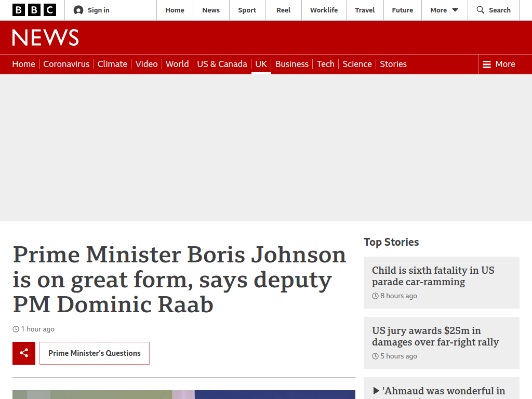The height and width of the screenshot is (399, 532).
Task: Expand the top bar More dropdown
Action: pos(445,10)
